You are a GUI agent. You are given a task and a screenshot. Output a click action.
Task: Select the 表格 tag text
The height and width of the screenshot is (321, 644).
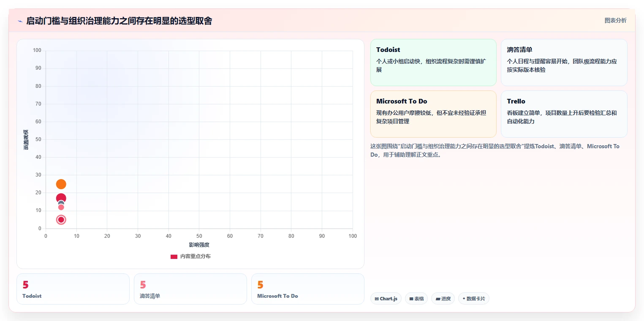pos(419,299)
